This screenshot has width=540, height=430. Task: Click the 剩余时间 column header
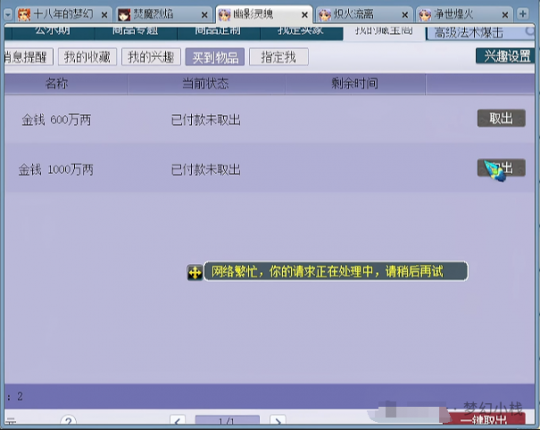[x=355, y=83]
